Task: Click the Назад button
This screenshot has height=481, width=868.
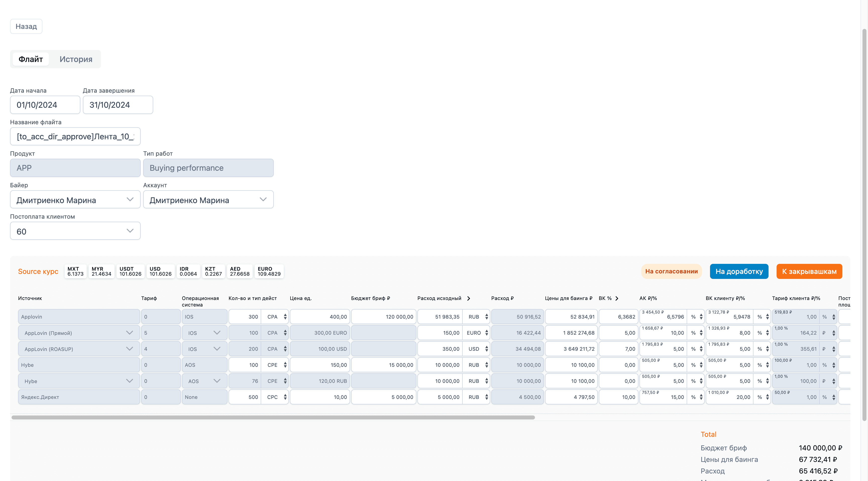Action: click(x=26, y=26)
